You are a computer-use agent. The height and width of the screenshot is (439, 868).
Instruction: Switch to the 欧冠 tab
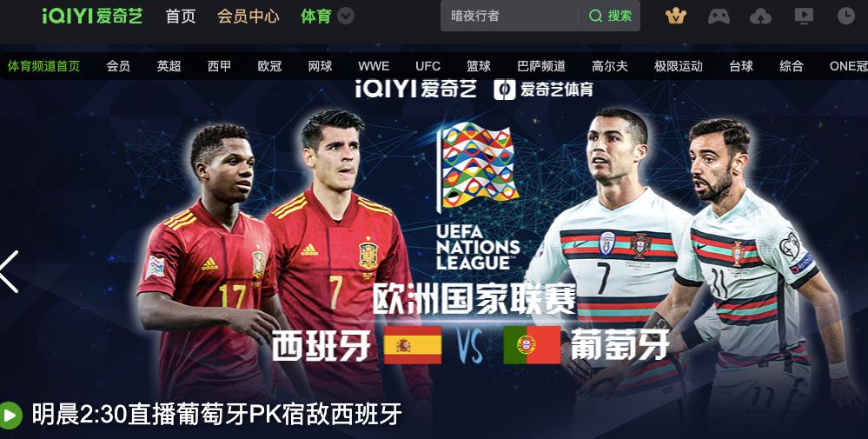pyautogui.click(x=269, y=66)
